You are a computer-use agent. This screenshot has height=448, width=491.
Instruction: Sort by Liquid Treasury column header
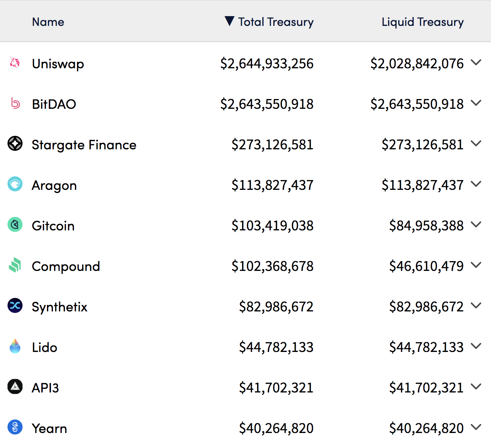click(x=422, y=22)
